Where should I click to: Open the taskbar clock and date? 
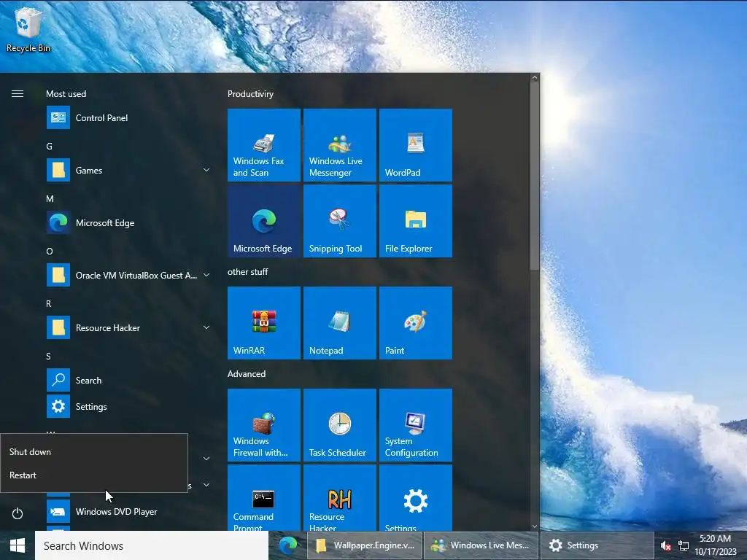click(715, 545)
